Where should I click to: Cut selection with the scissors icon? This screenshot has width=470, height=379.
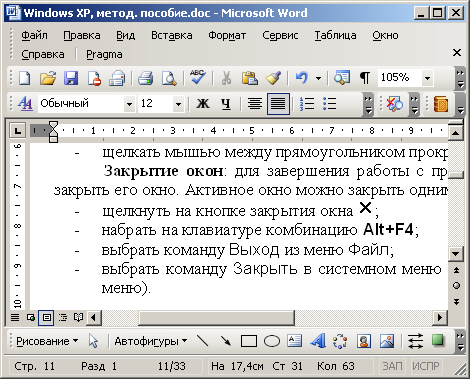pyautogui.click(x=226, y=78)
